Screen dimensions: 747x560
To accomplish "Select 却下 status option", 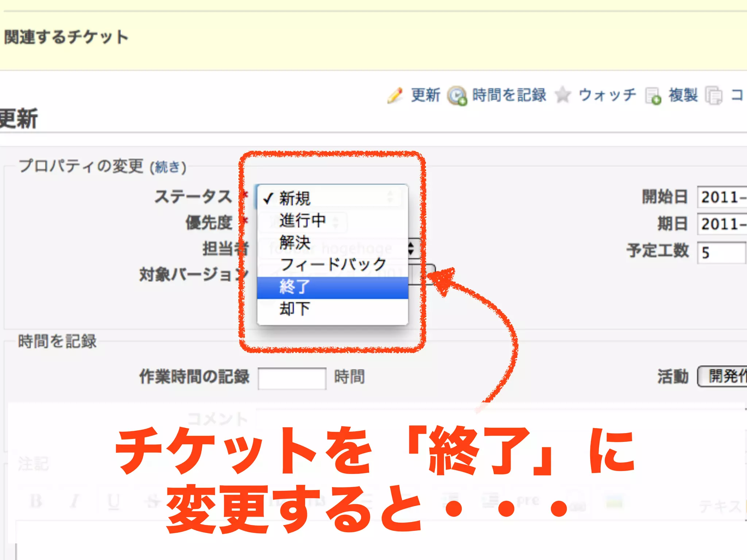I will tap(332, 309).
